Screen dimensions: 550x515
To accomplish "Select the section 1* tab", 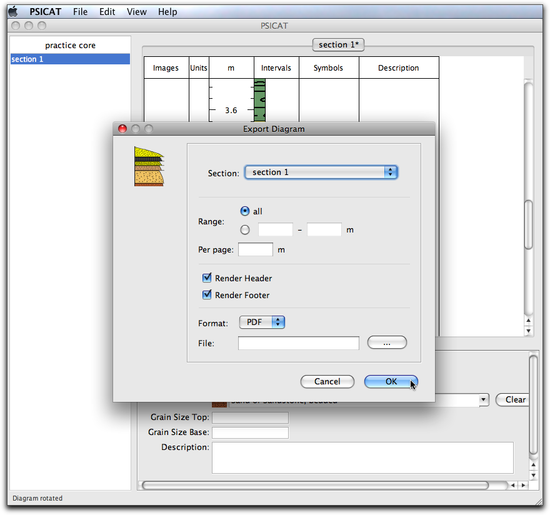I will pos(338,45).
